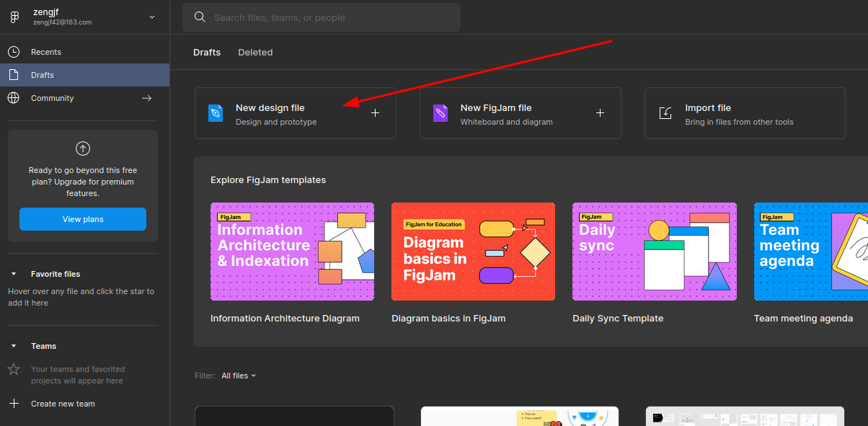Click the blue design file pen icon
This screenshot has height=426, width=868.
216,113
